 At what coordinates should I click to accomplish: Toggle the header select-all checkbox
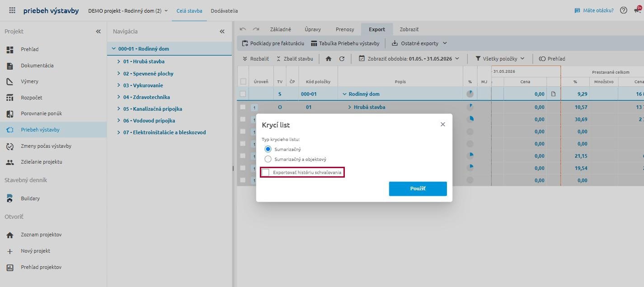click(x=243, y=82)
